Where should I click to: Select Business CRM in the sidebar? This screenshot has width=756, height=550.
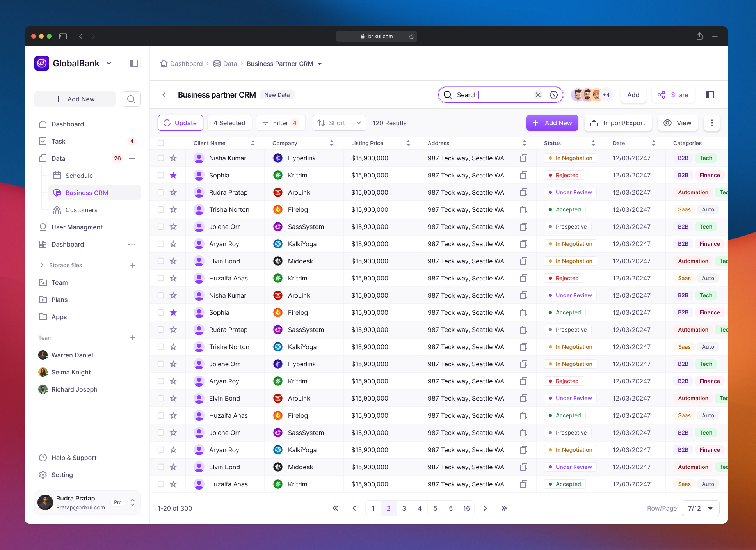point(87,192)
